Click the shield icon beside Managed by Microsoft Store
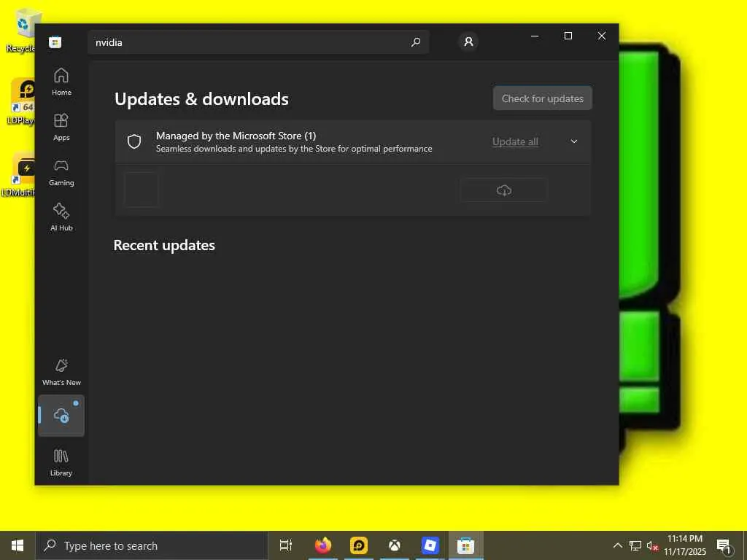 coord(134,141)
